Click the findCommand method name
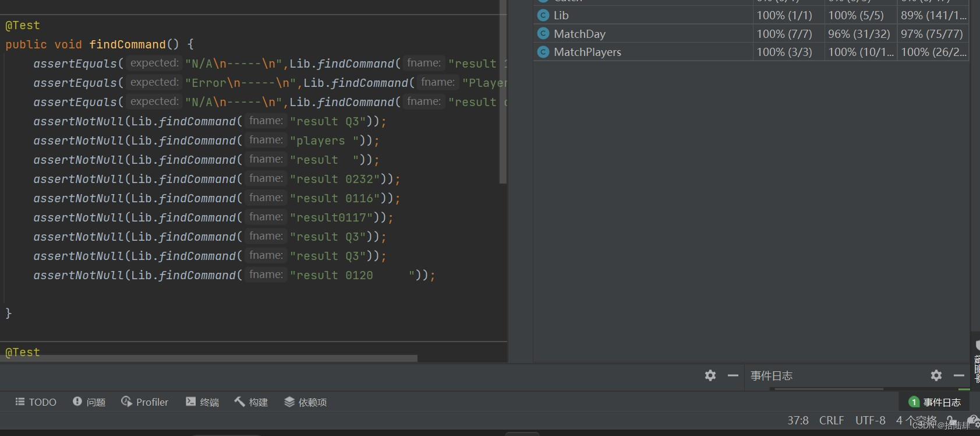 click(x=128, y=44)
